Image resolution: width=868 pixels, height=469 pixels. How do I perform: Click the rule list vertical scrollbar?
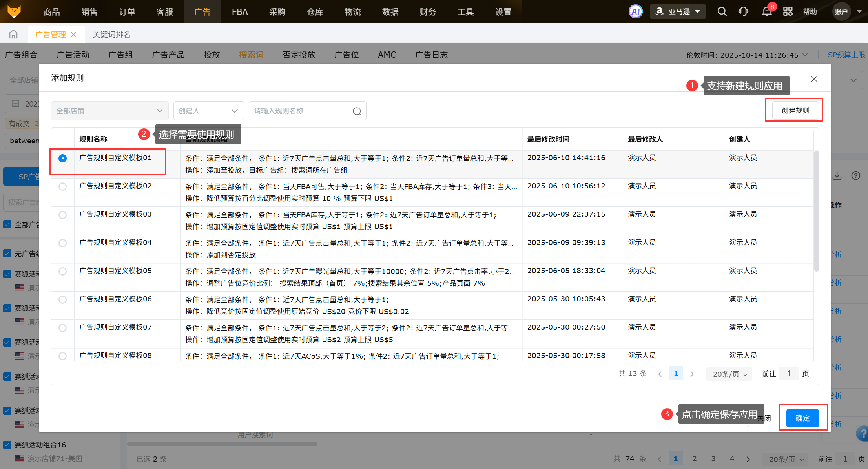point(816,212)
